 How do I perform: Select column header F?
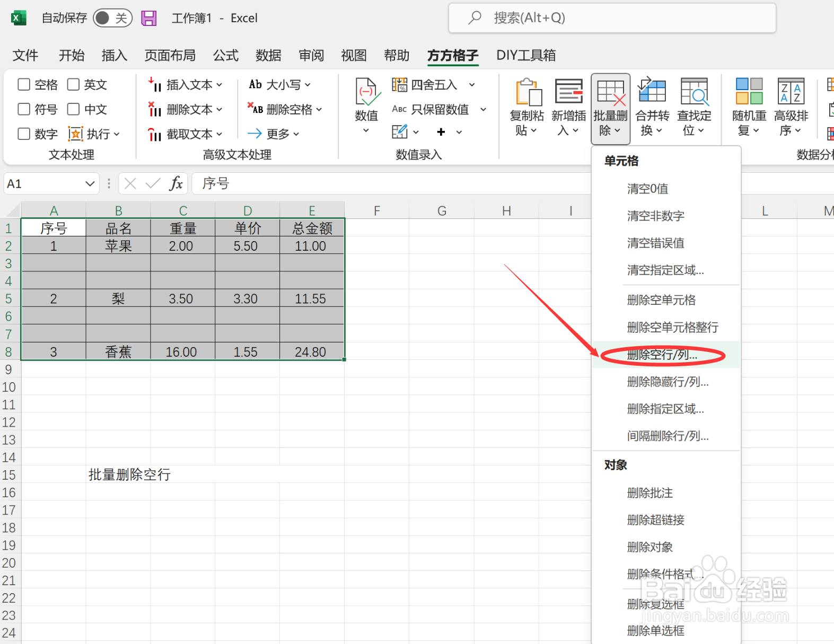pos(377,210)
